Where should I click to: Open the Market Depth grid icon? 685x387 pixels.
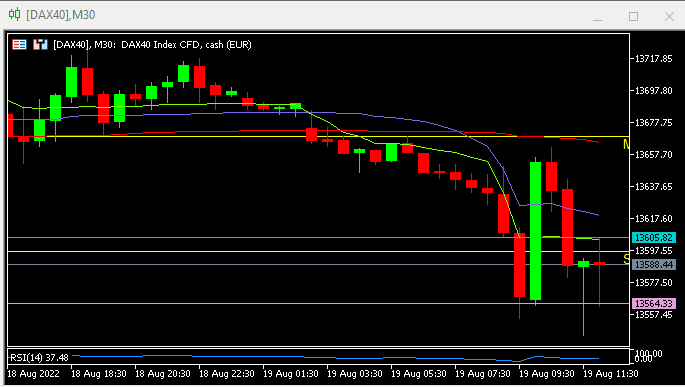point(19,45)
